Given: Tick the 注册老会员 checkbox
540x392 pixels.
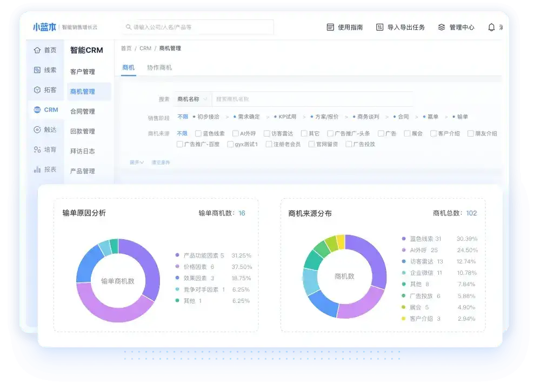Looking at the screenshot, I should [x=269, y=144].
